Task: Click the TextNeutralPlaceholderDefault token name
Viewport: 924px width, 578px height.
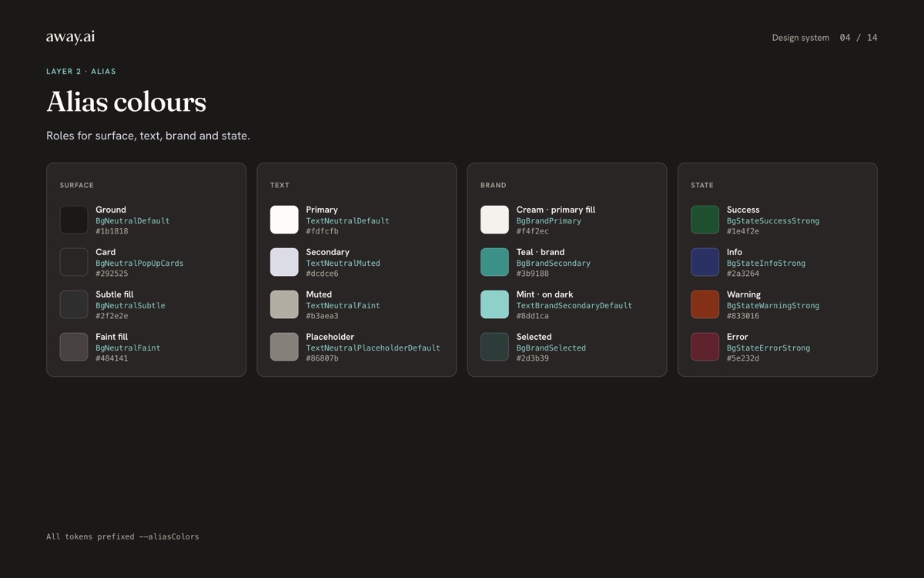Action: [373, 348]
